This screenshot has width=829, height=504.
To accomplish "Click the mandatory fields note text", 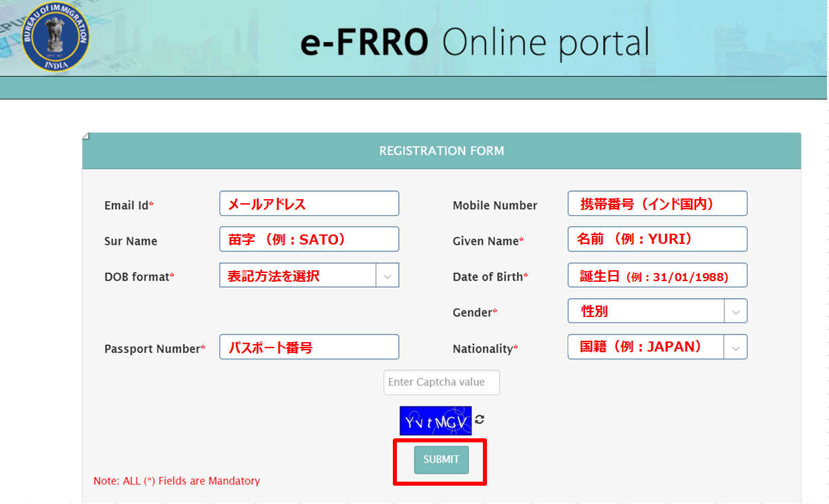I will pyautogui.click(x=177, y=481).
